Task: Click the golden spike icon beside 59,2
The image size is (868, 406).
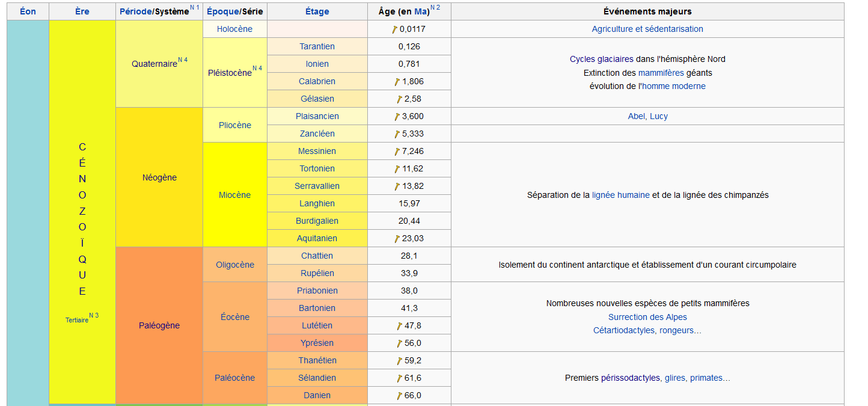Action: point(399,361)
